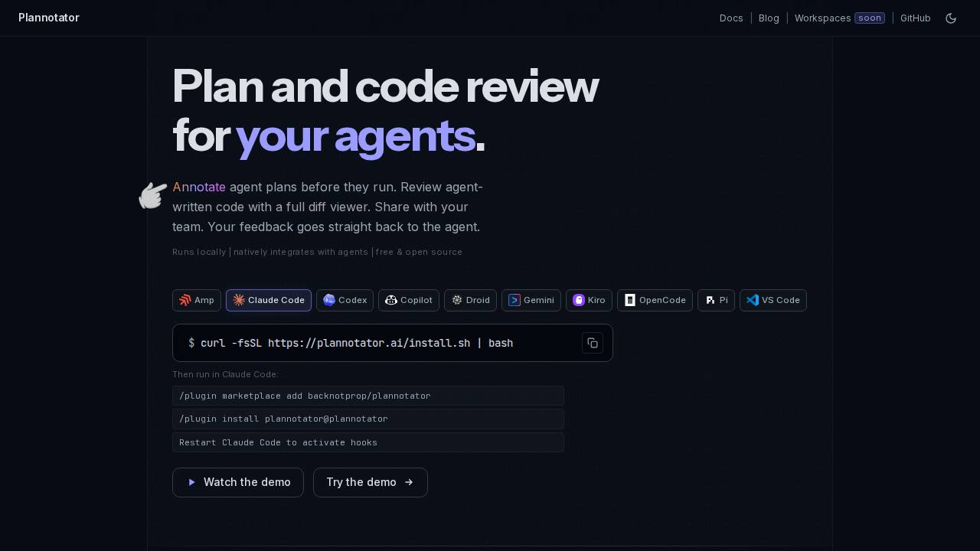980x551 pixels.
Task: Toggle dark mode with the moon icon
Action: coord(951,18)
